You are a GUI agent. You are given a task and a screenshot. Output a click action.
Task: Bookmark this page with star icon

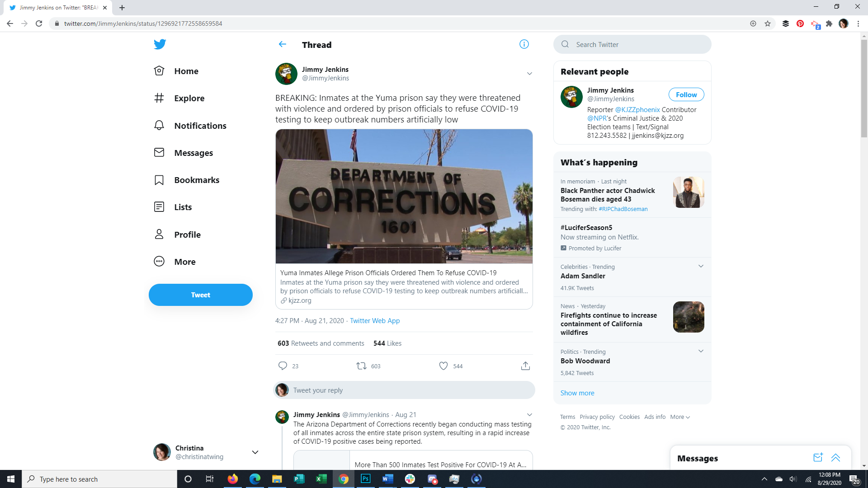tap(768, 23)
